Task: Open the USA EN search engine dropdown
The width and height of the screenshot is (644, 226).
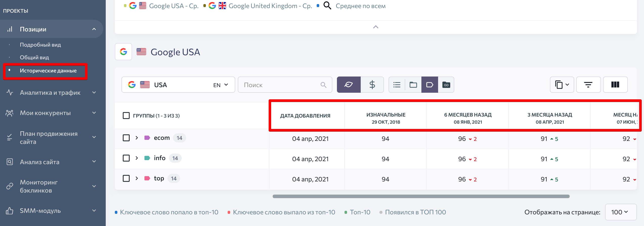Action: (178, 85)
